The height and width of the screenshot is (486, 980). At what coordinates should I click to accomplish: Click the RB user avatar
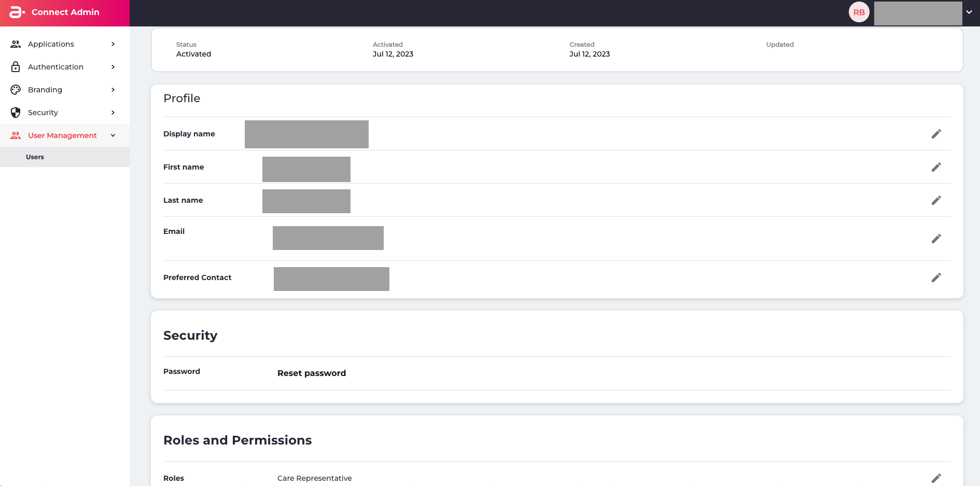click(859, 12)
